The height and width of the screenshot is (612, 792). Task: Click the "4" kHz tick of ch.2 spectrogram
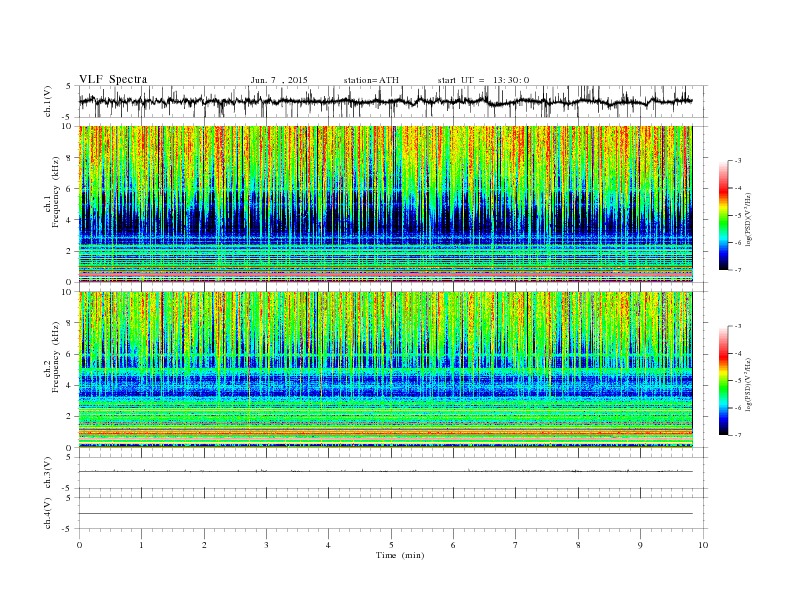[70, 385]
